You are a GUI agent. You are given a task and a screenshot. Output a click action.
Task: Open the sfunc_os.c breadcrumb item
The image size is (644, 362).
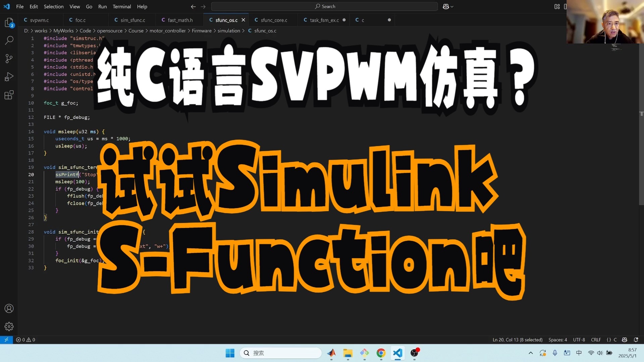262,31
